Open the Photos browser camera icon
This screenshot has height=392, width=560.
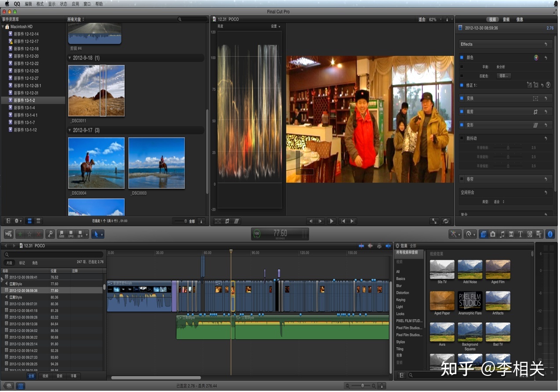click(x=493, y=234)
